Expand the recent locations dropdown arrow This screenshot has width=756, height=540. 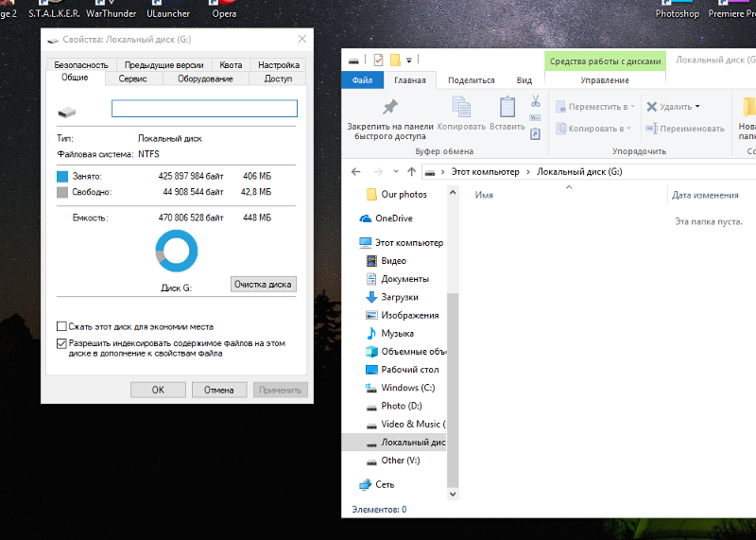click(x=395, y=172)
